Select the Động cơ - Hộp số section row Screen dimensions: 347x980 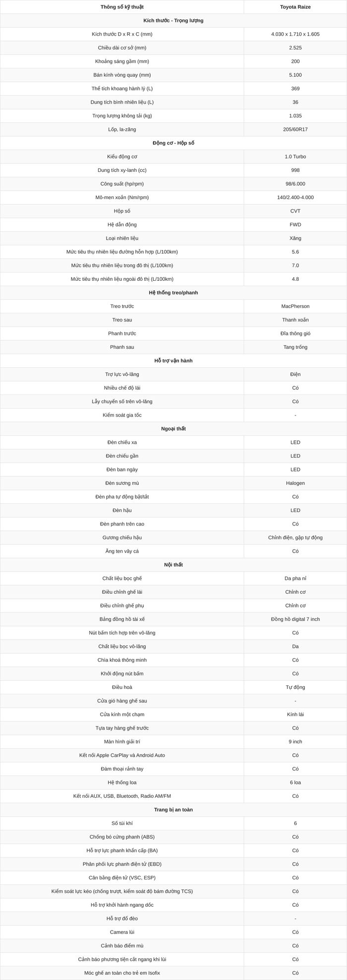click(173, 143)
